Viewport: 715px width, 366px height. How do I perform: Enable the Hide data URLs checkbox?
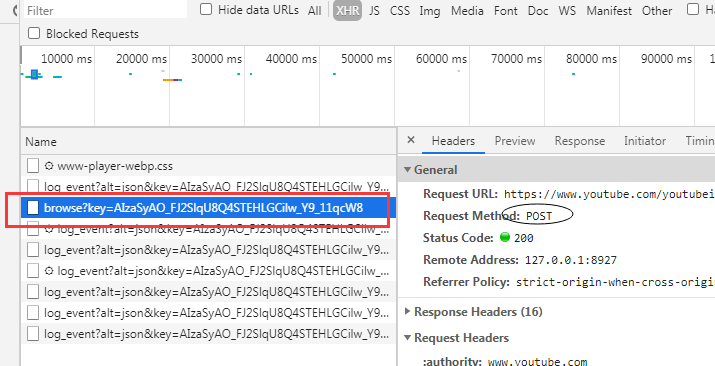pyautogui.click(x=206, y=10)
